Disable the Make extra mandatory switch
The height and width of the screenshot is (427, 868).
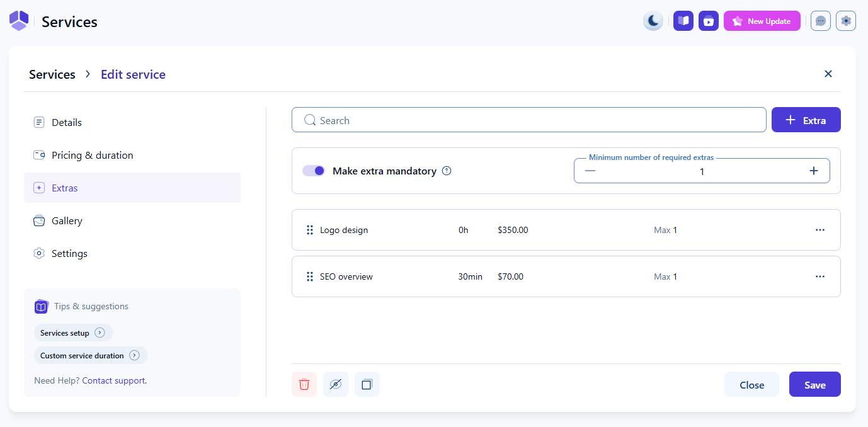coord(314,171)
